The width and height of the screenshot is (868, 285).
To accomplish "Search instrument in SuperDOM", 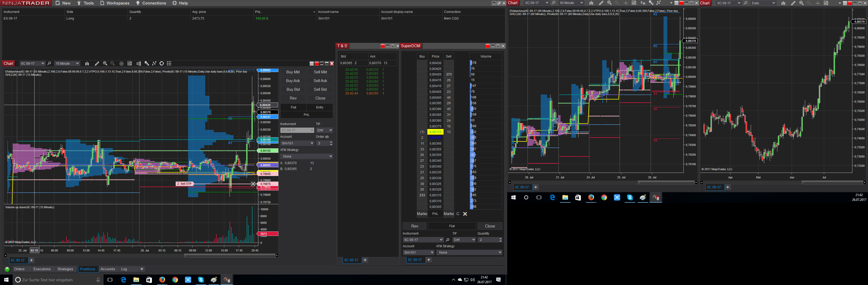I will click(x=447, y=240).
